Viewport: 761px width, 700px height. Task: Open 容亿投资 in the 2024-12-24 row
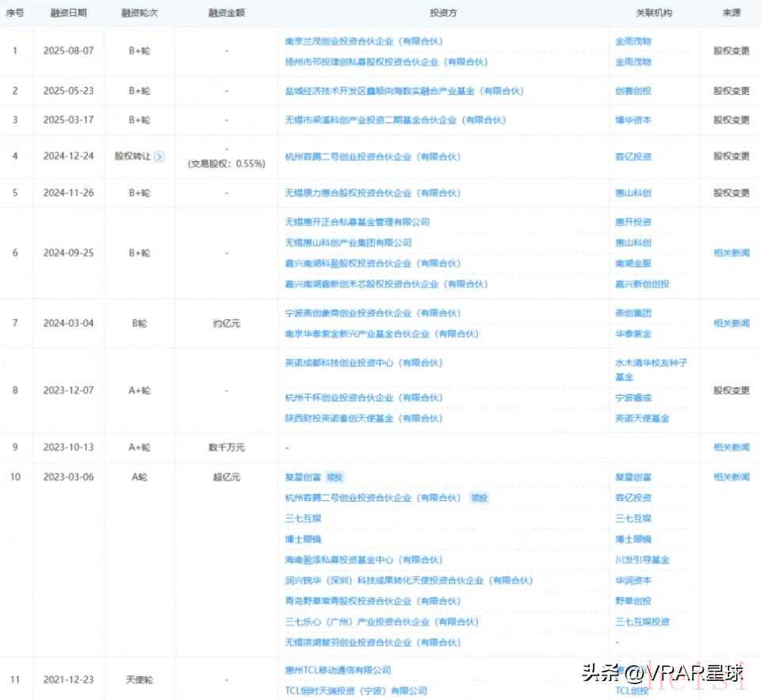pos(633,157)
